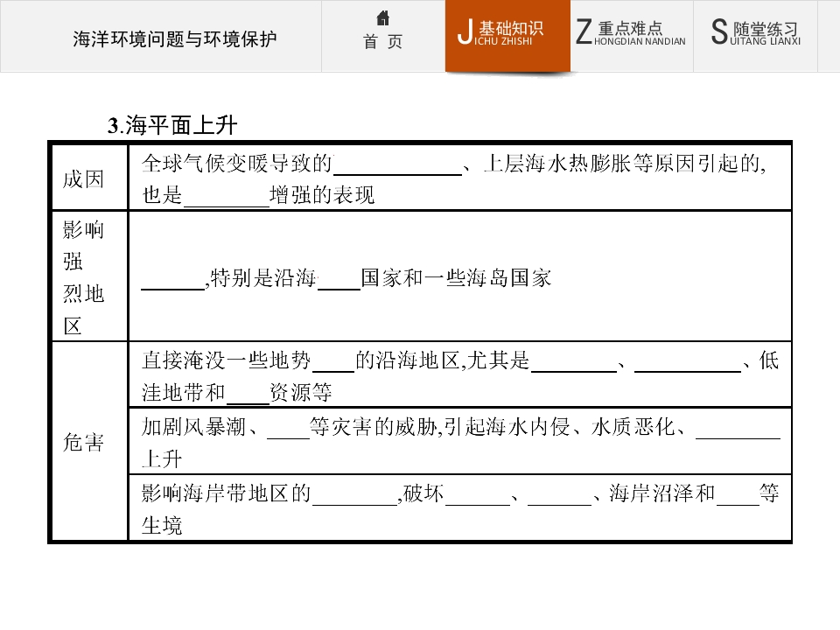Click the blank before 特别是沿海
The height and width of the screenshot is (630, 840).
(173, 280)
